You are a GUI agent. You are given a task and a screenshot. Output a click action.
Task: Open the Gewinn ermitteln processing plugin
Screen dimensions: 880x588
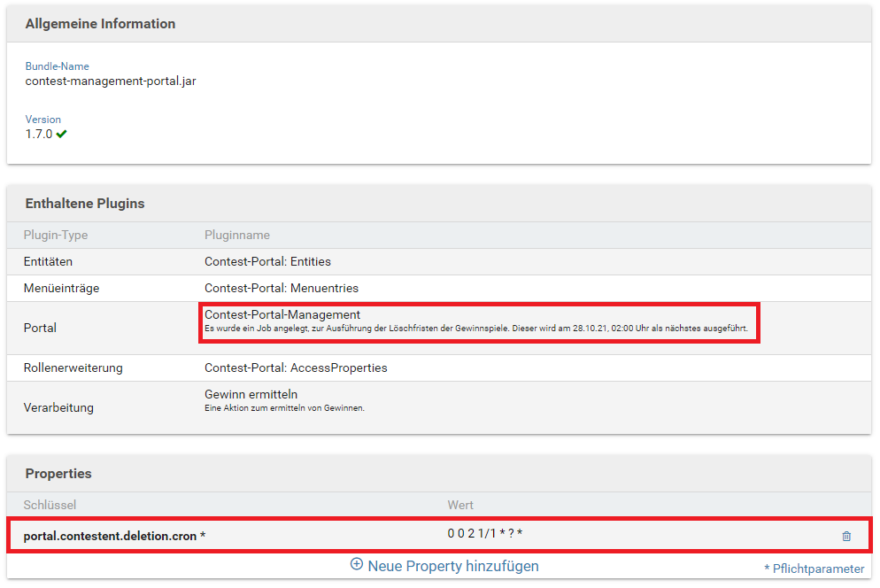(x=251, y=394)
